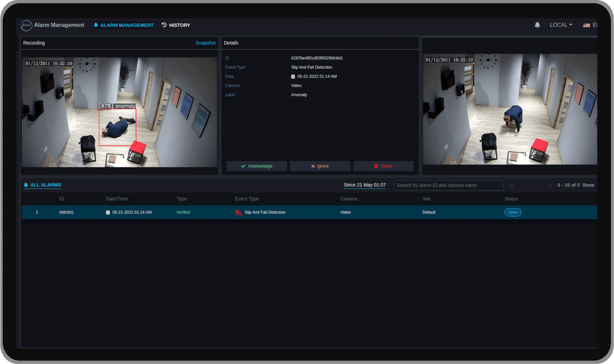The width and height of the screenshot is (614, 364).
Task: Open the Since 21 May 01:07 filter
Action: pyautogui.click(x=365, y=185)
